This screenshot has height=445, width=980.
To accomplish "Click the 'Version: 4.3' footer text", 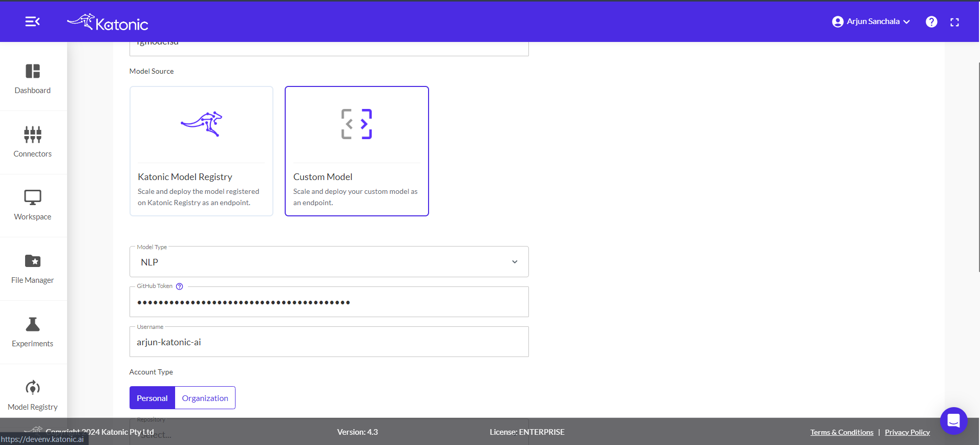I will pyautogui.click(x=357, y=432).
